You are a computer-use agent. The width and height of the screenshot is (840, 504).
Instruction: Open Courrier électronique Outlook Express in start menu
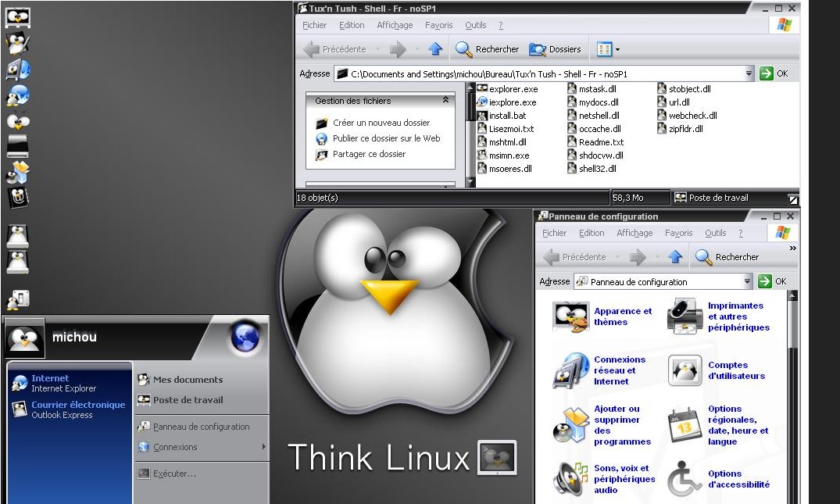coord(70,409)
